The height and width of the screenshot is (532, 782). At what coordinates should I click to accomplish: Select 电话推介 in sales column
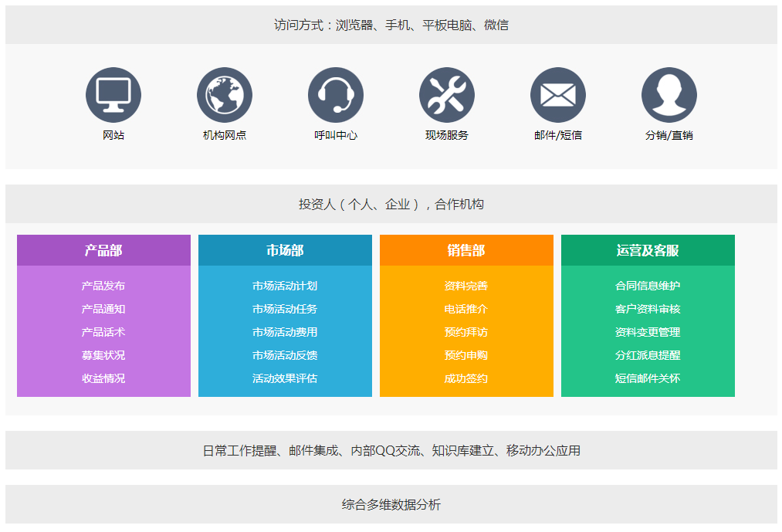466,309
